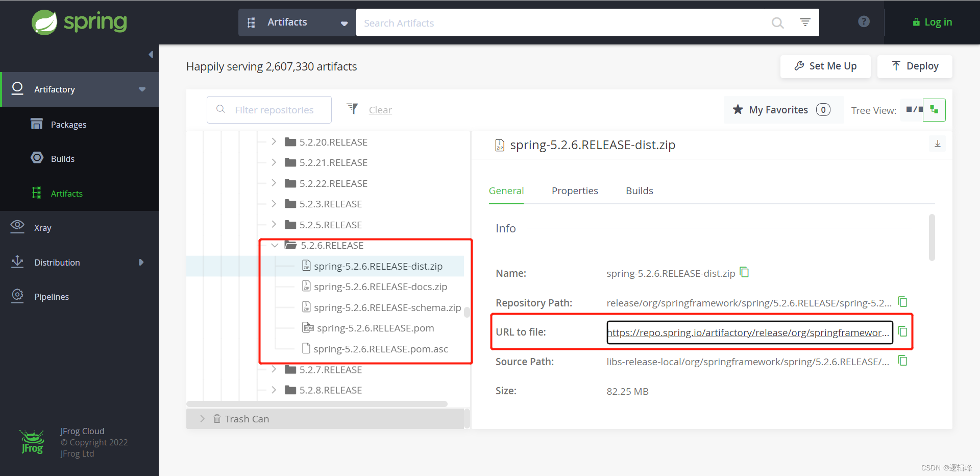
Task: Expand the 5.2.8.RELEASE folder
Action: [274, 390]
